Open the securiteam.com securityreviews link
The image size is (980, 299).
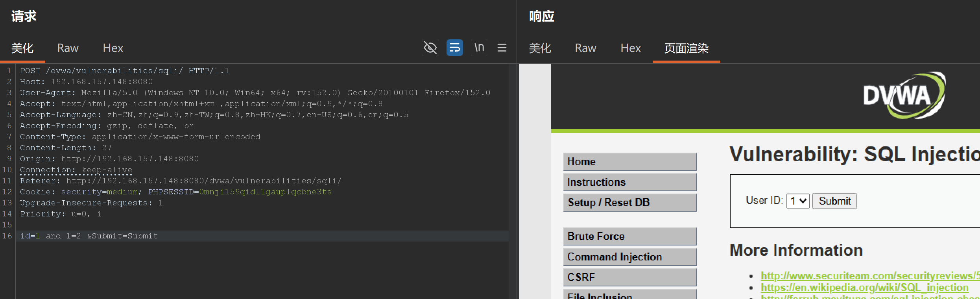pyautogui.click(x=870, y=276)
